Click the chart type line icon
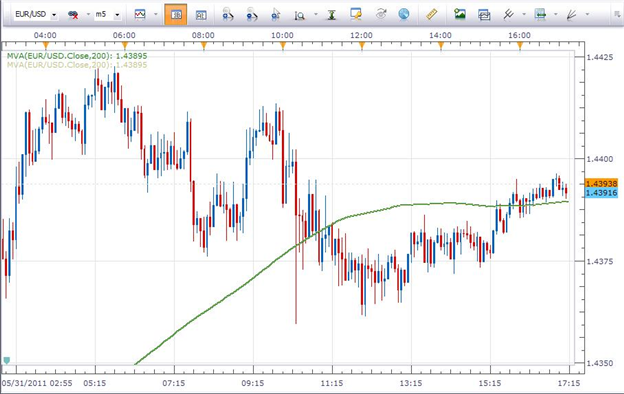This screenshot has width=624, height=394. (x=140, y=15)
